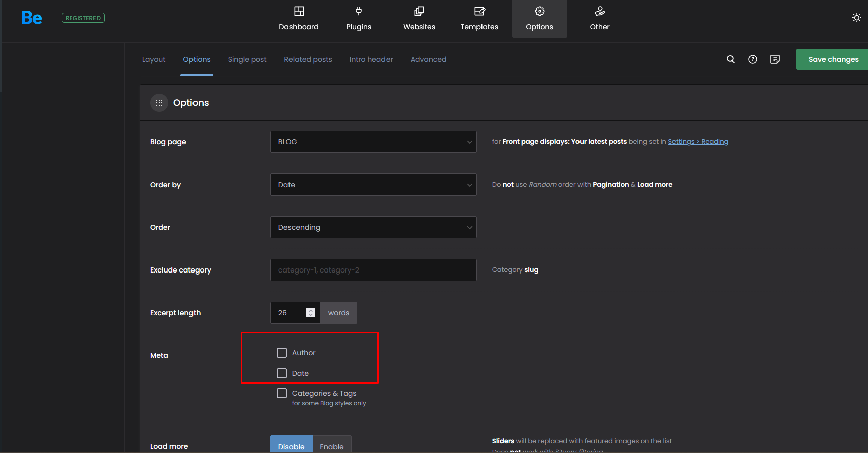
Task: Click the Meta label
Action: (159, 355)
